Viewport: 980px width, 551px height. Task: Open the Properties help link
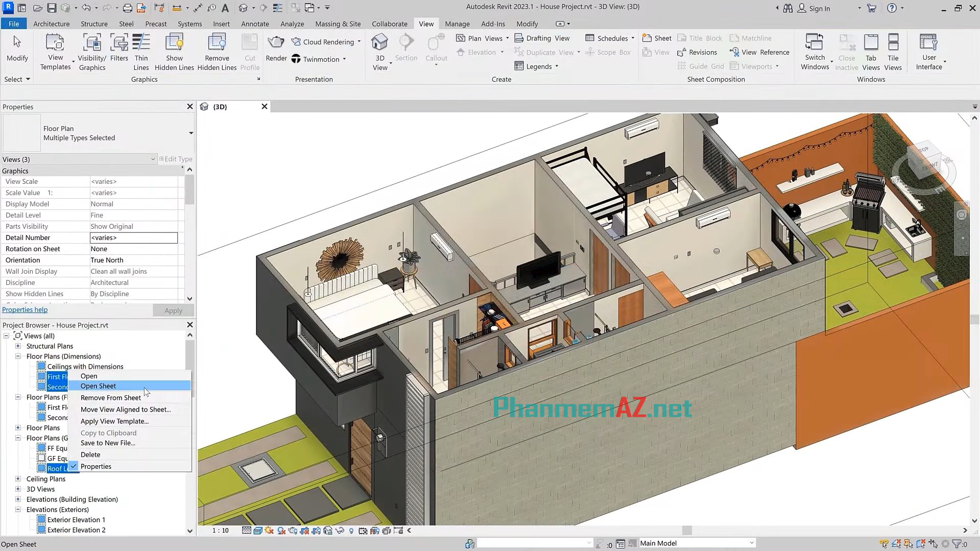(25, 309)
